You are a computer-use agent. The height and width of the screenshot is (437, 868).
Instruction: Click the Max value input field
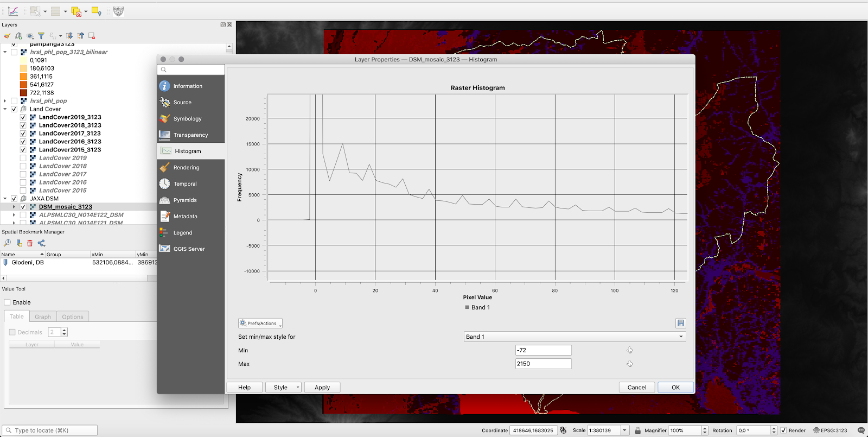(543, 364)
